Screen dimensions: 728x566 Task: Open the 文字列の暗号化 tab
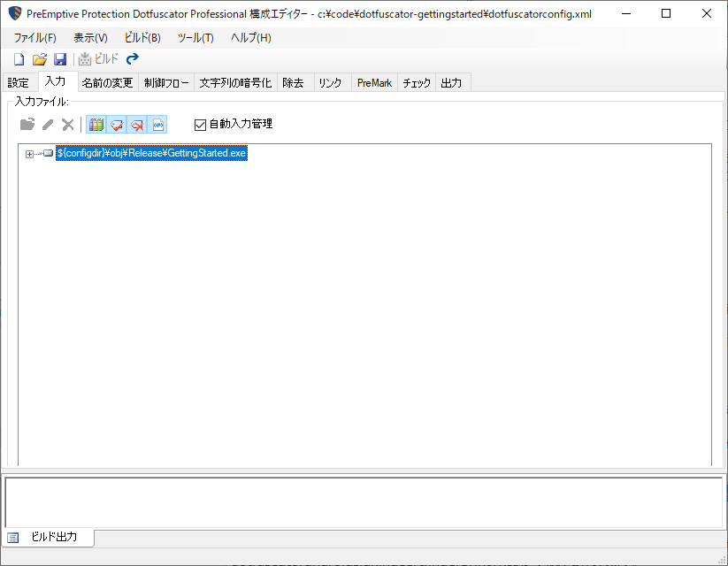click(235, 82)
